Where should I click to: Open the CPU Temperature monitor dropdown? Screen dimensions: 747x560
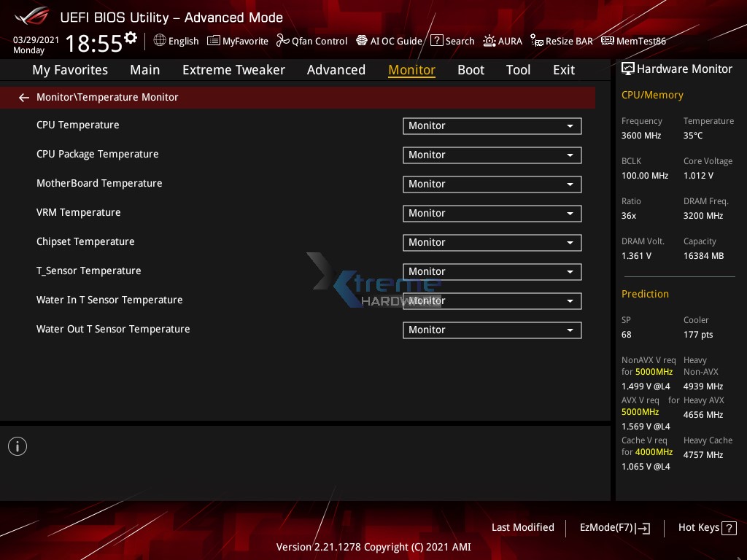coord(492,125)
